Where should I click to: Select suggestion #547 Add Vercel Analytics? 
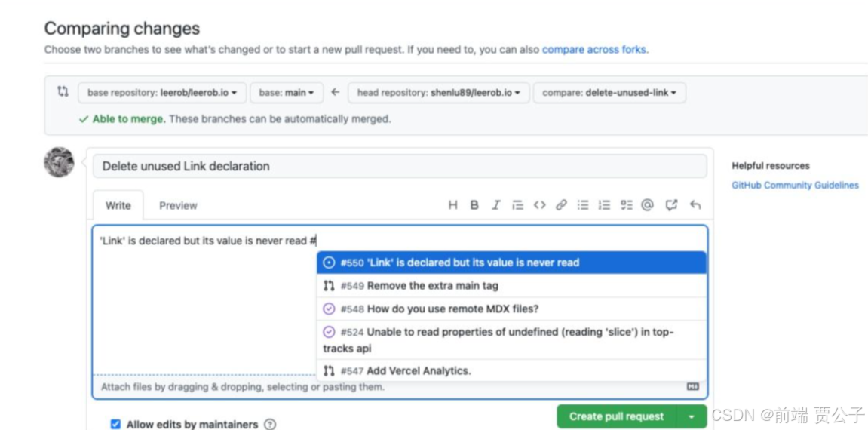click(x=511, y=370)
